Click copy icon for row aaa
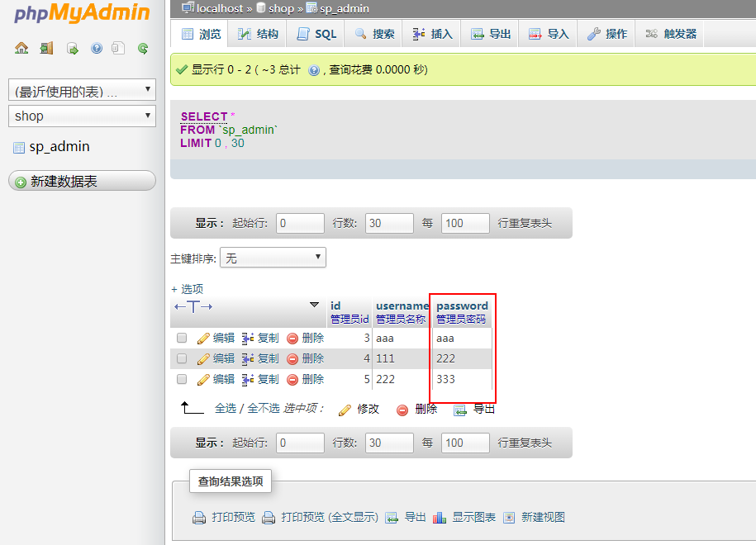 coord(248,339)
